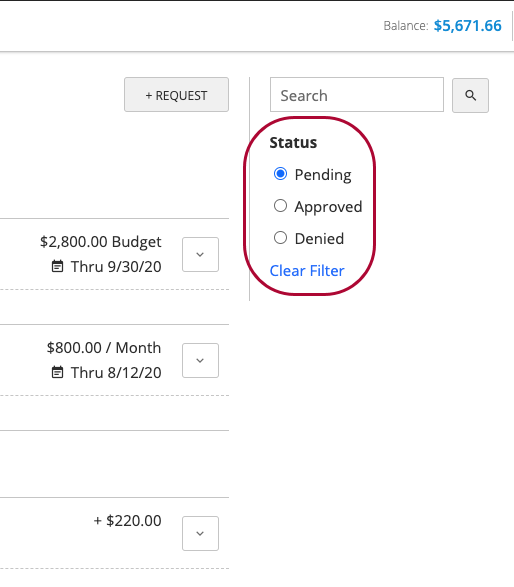The width and height of the screenshot is (514, 587).
Task: Click the $2,800.00 Budget amount text
Action: point(101,242)
